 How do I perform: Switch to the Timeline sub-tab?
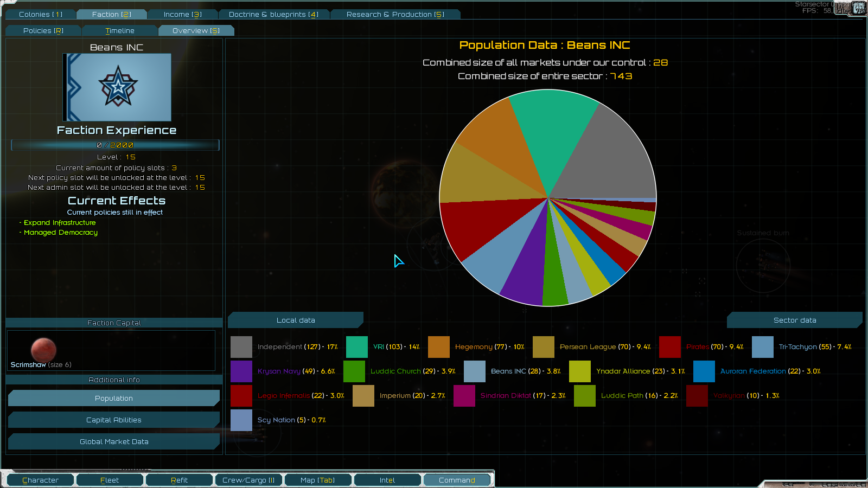click(x=120, y=31)
